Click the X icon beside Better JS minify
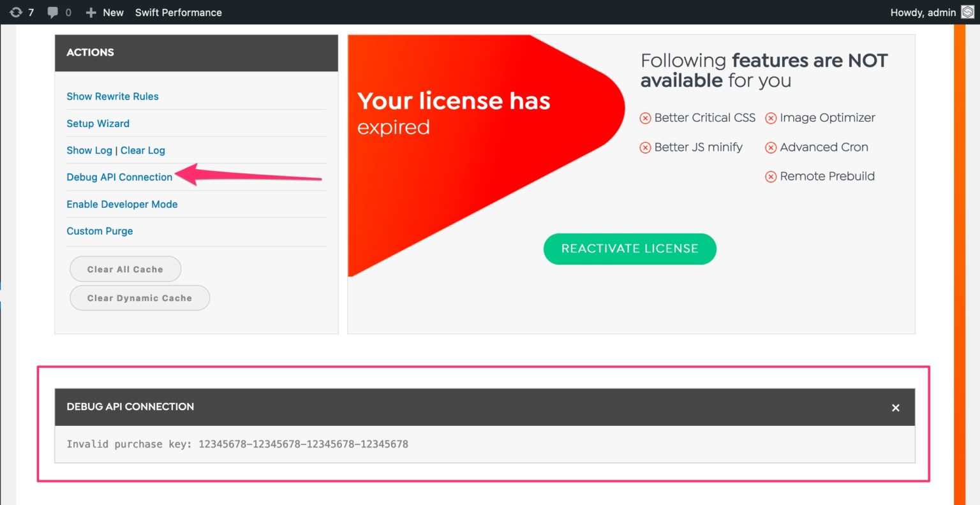This screenshot has width=980, height=505. (646, 147)
